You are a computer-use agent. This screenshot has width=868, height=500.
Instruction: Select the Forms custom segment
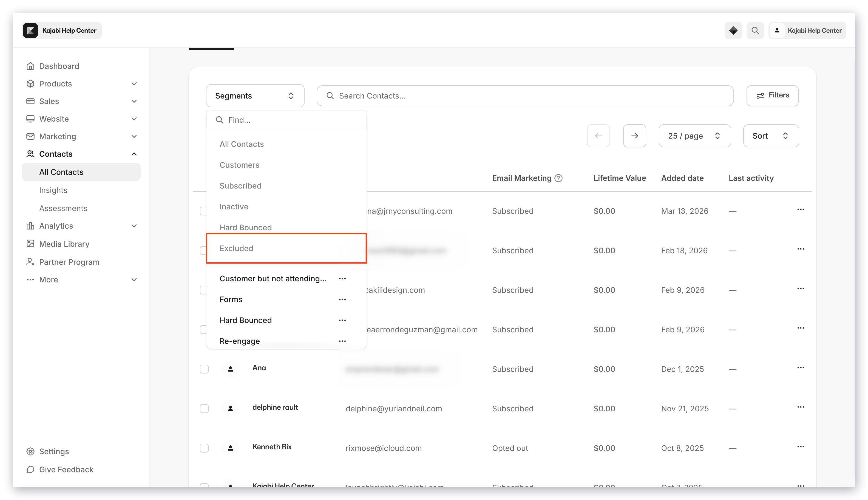click(x=231, y=299)
